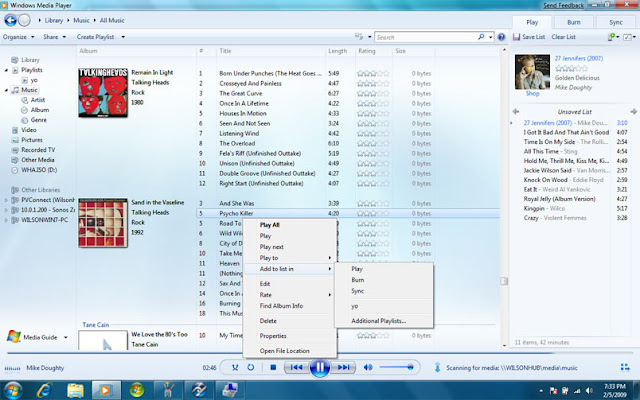The height and width of the screenshot is (400, 640).
Task: Open Internet Explorer from taskbar
Action: 44,391
